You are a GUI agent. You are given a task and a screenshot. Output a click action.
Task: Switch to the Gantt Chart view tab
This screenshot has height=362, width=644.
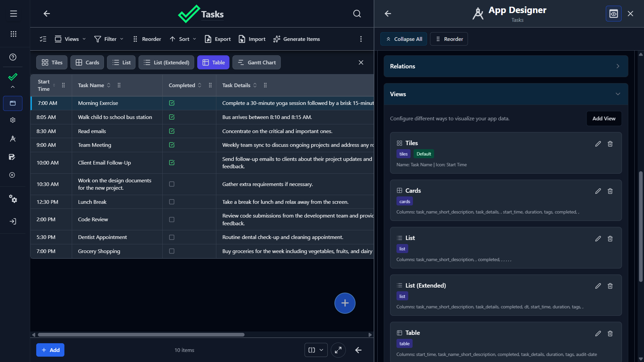(x=257, y=62)
